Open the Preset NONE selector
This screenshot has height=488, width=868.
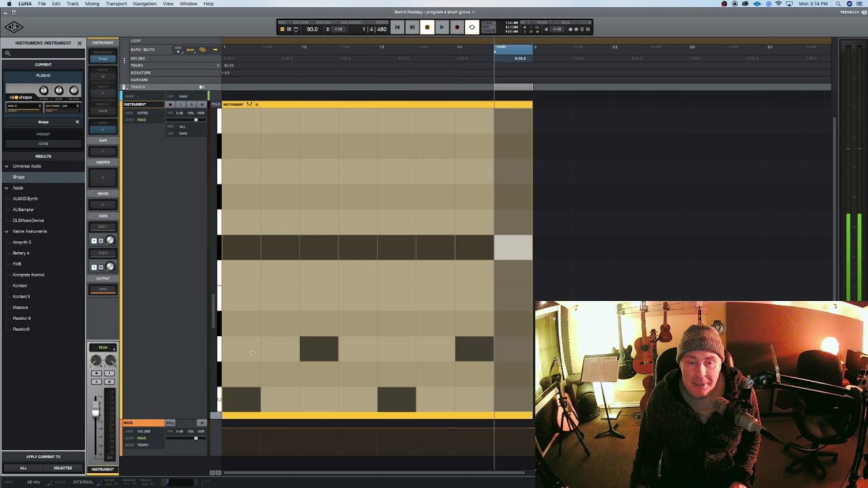click(x=43, y=143)
